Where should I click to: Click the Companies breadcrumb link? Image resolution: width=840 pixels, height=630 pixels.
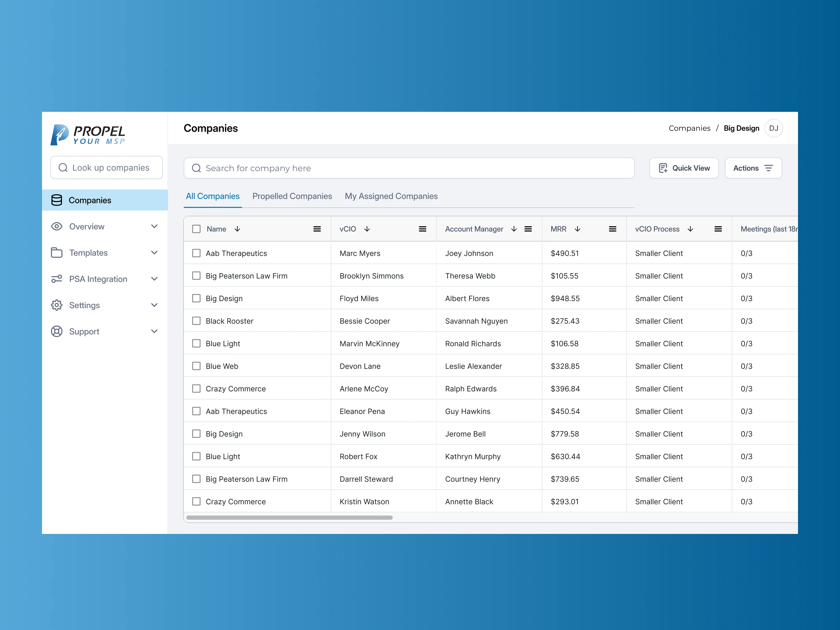coord(690,128)
